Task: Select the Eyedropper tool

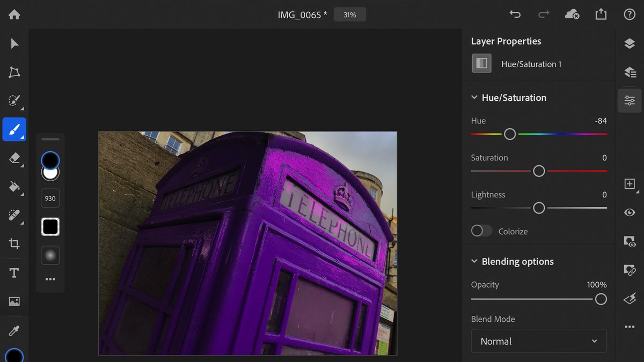Action: 14,330
